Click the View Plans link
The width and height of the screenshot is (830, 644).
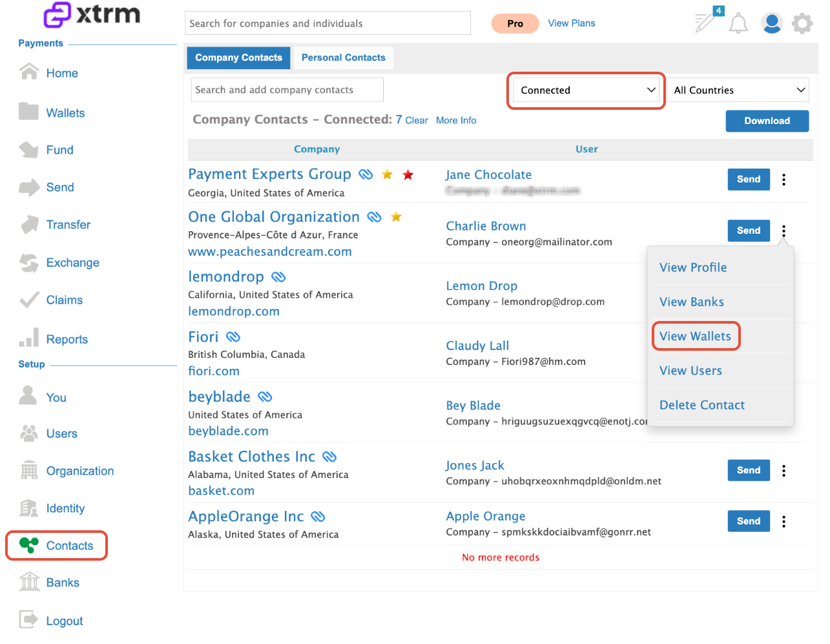point(572,23)
